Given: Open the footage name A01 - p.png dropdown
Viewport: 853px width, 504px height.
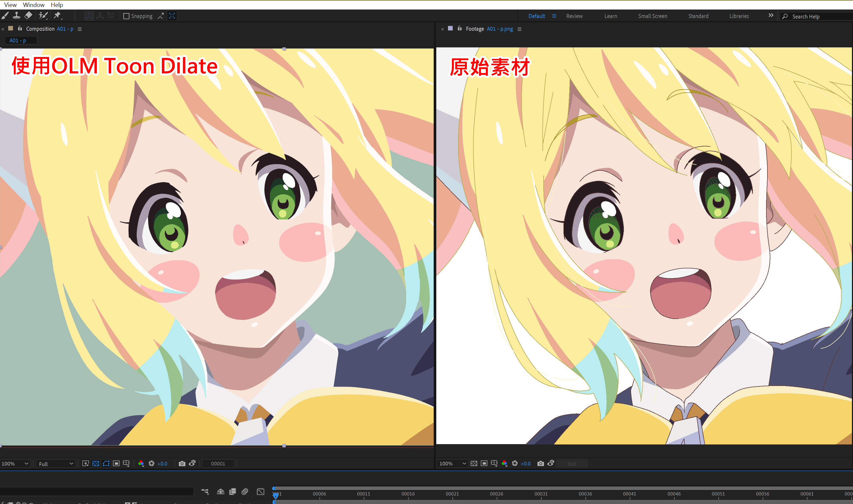Looking at the screenshot, I should (500, 29).
